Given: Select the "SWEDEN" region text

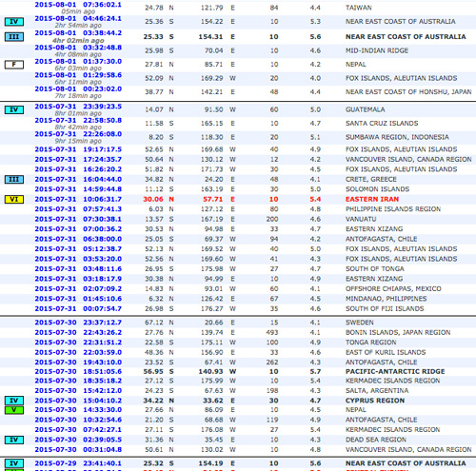Looking at the screenshot, I should [x=360, y=323].
